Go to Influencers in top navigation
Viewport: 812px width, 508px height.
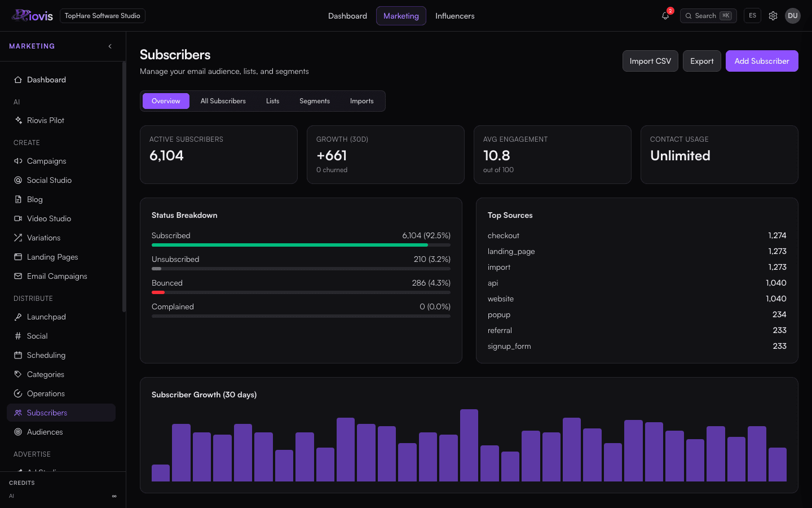tap(455, 16)
